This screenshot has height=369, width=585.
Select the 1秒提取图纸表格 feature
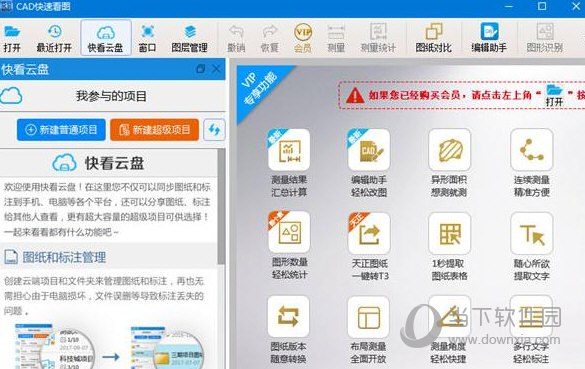[450, 233]
